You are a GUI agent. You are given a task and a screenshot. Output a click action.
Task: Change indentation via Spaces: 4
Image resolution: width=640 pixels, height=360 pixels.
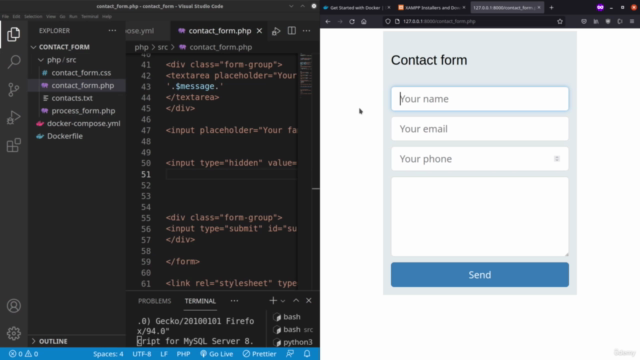coord(108,354)
